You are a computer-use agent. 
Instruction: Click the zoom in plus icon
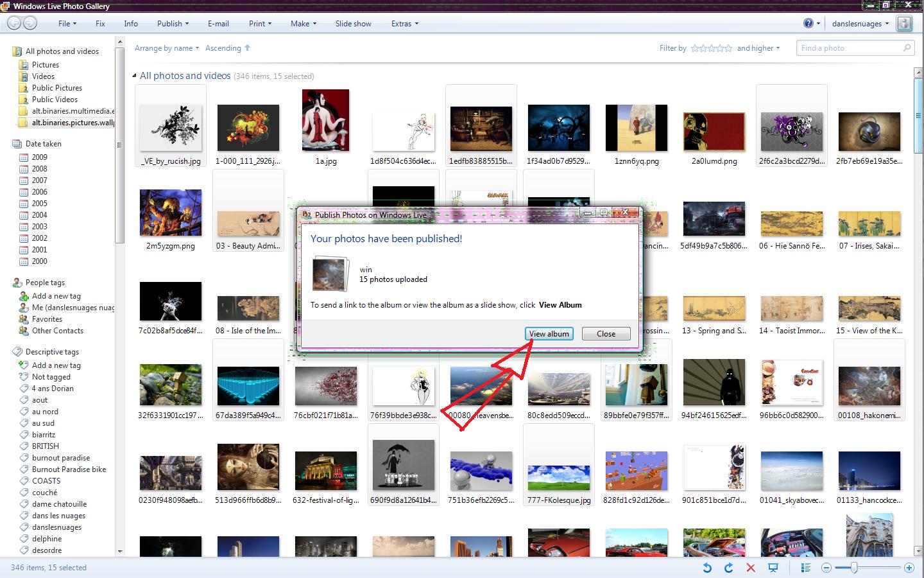pos(909,568)
